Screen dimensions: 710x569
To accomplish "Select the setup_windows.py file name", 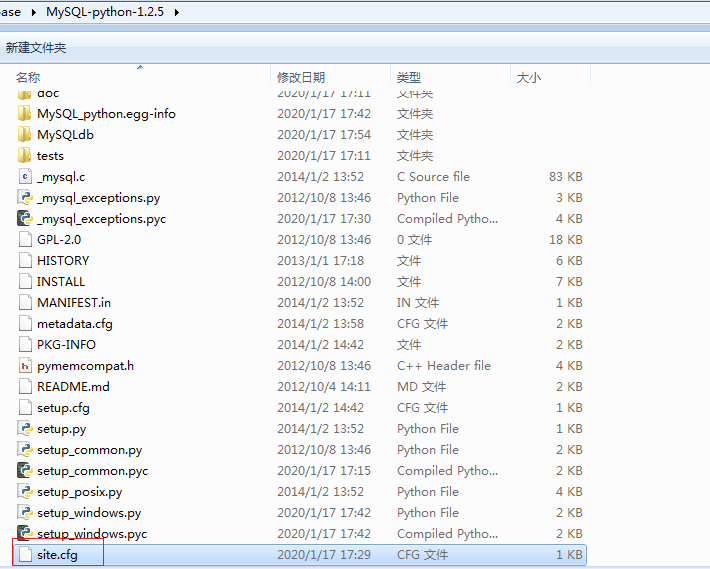I will pyautogui.click(x=89, y=513).
